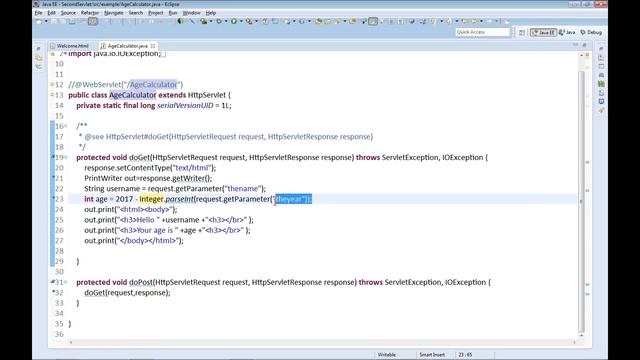Open the Run button dropdown arrow
Image resolution: width=640 pixels, height=360 pixels.
click(241, 21)
